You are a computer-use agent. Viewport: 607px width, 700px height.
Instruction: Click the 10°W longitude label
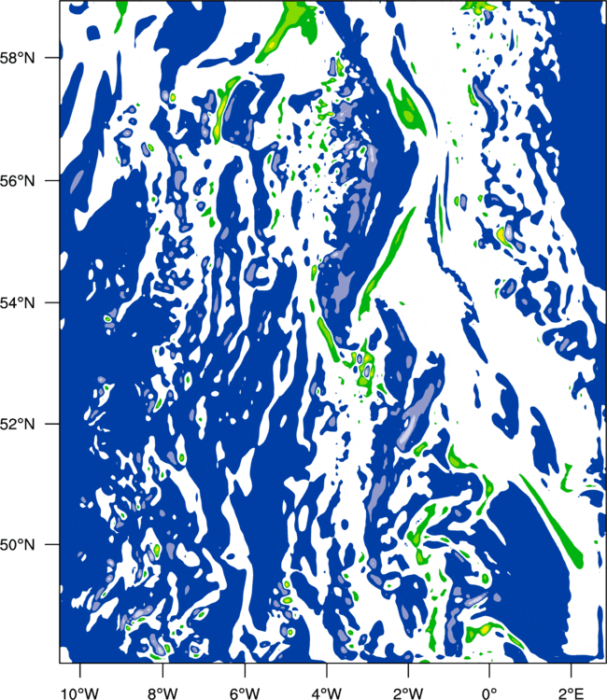click(80, 693)
